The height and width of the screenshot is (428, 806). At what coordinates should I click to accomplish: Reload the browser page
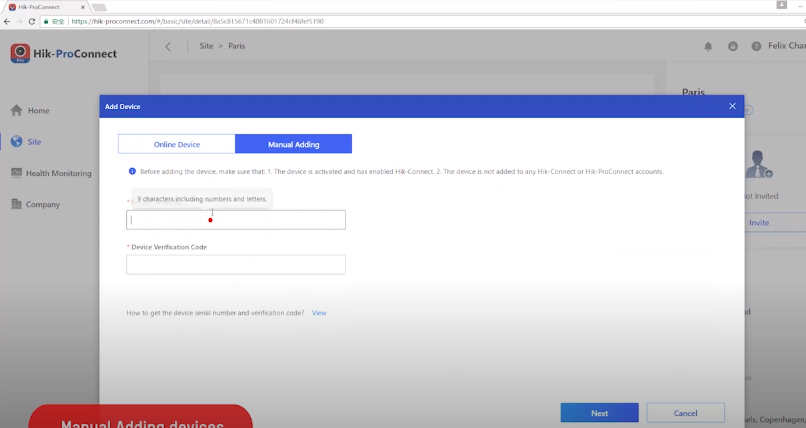coord(31,21)
